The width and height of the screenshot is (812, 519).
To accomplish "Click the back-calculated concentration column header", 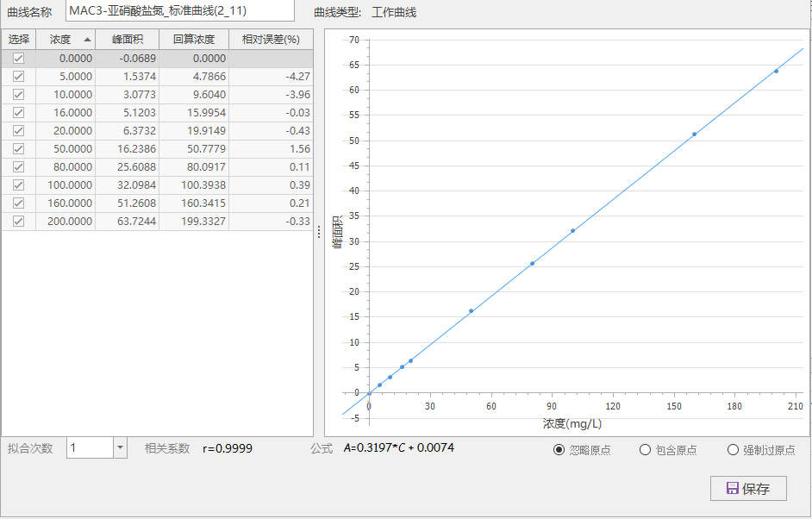I will coord(194,40).
